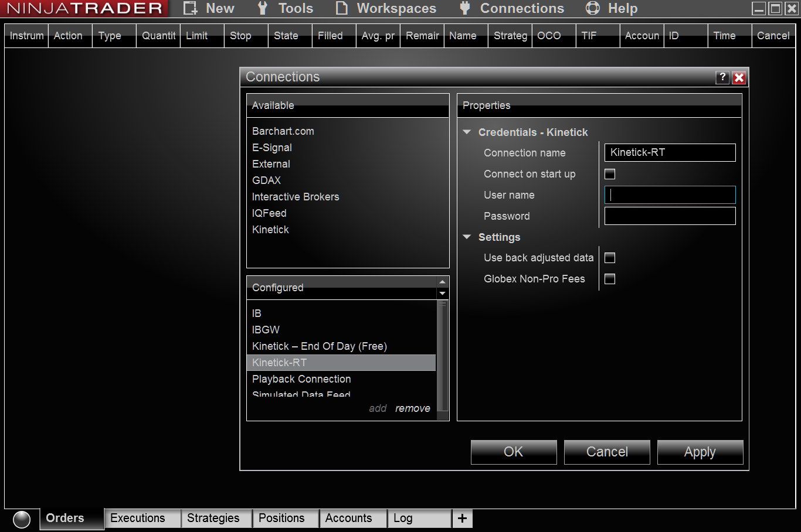Image resolution: width=801 pixels, height=532 pixels.
Task: Select Interactive Brokers from Available list
Action: click(x=296, y=197)
